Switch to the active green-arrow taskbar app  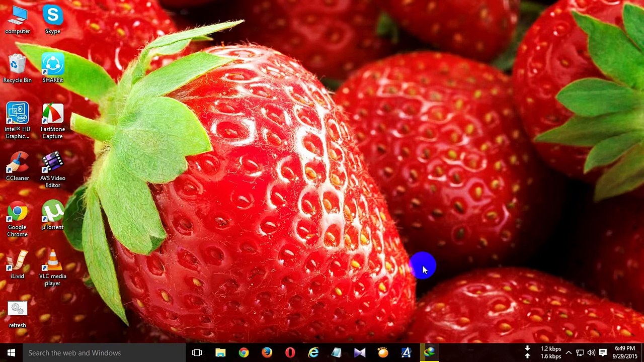pyautogui.click(x=429, y=352)
